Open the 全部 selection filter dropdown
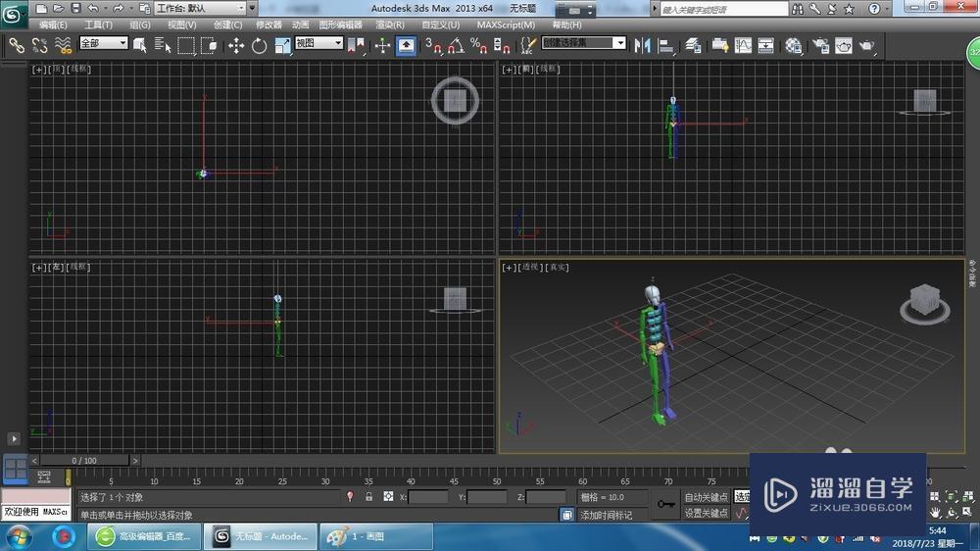Screen dimensions: 980x551 (x=104, y=43)
